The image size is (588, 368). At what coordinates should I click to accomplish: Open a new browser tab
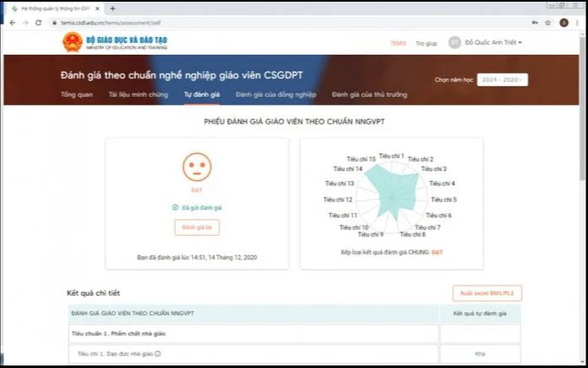coord(113,8)
